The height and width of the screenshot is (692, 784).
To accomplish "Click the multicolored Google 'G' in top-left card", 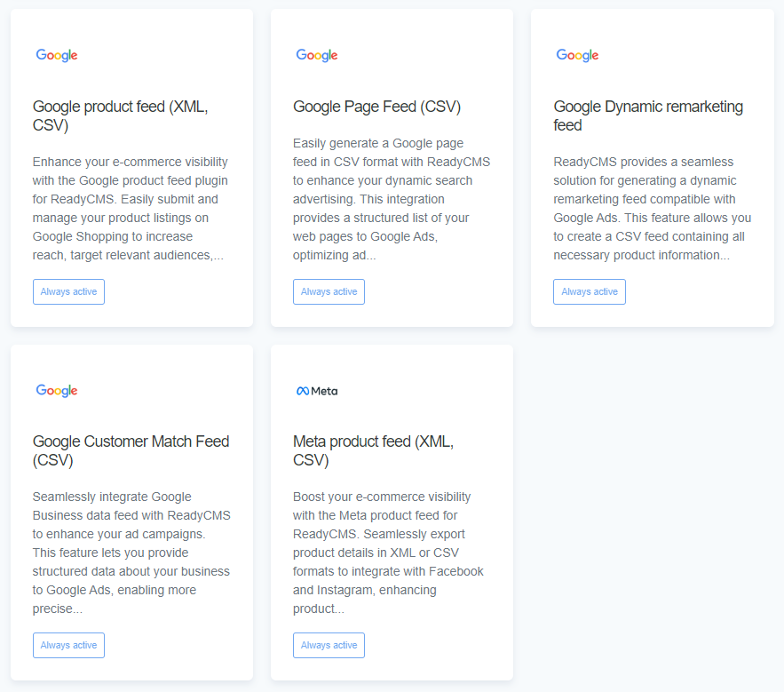I will (x=39, y=54).
